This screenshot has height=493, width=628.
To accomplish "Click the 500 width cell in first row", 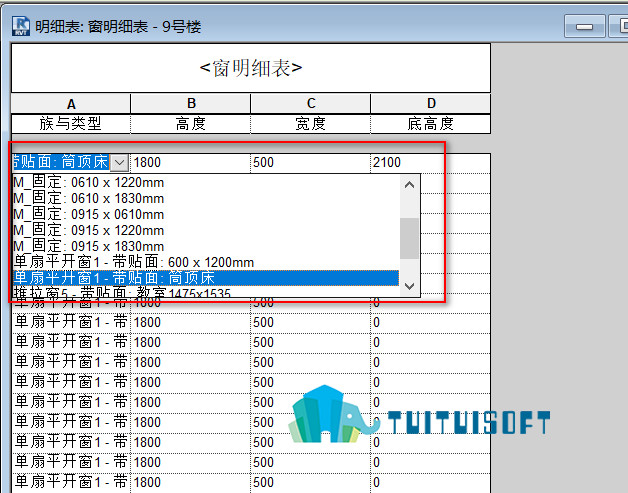I will coord(311,163).
